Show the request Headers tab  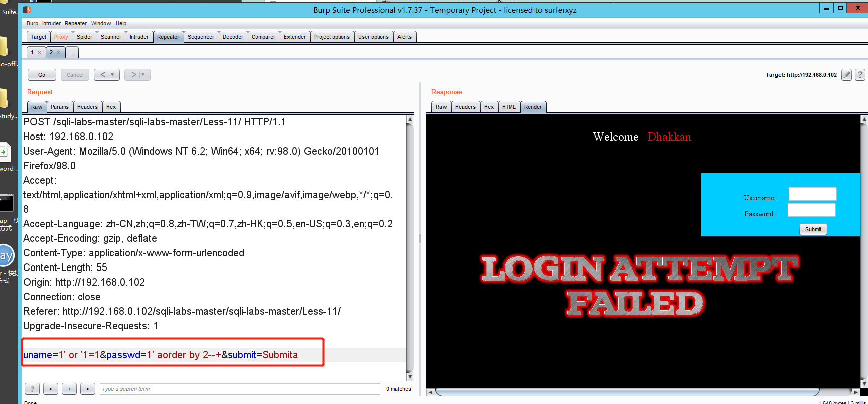(88, 107)
